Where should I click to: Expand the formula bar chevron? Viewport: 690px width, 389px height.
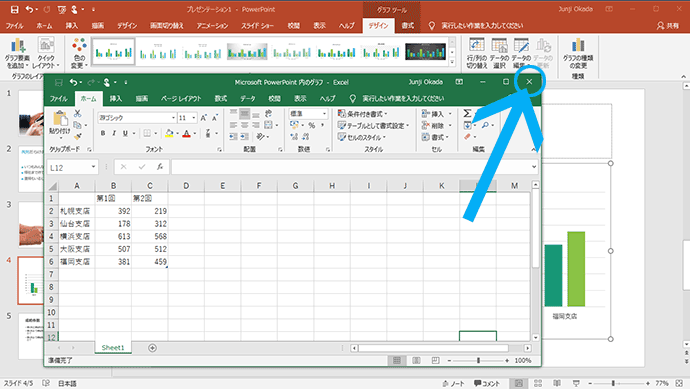coord(534,167)
